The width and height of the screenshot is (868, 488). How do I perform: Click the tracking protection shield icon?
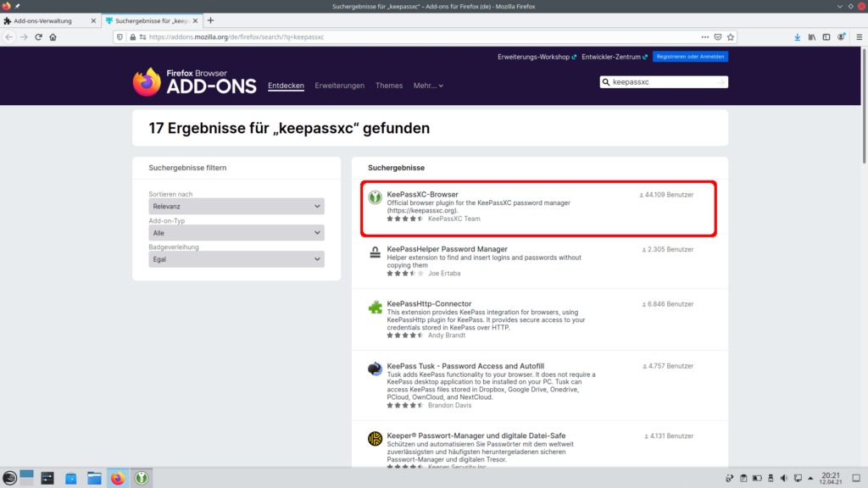point(120,37)
